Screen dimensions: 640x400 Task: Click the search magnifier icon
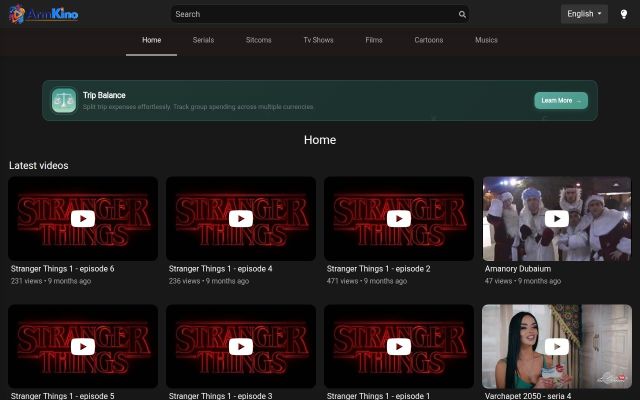pyautogui.click(x=462, y=14)
